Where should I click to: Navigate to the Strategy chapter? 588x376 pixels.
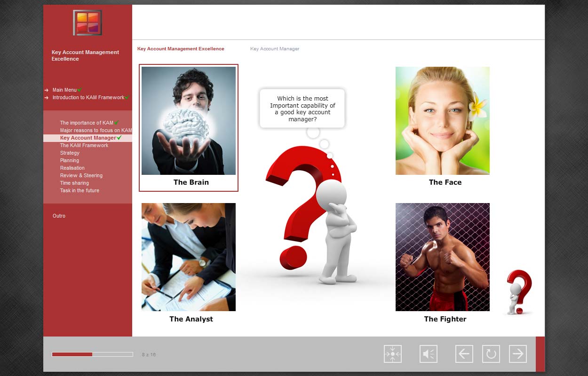70,153
